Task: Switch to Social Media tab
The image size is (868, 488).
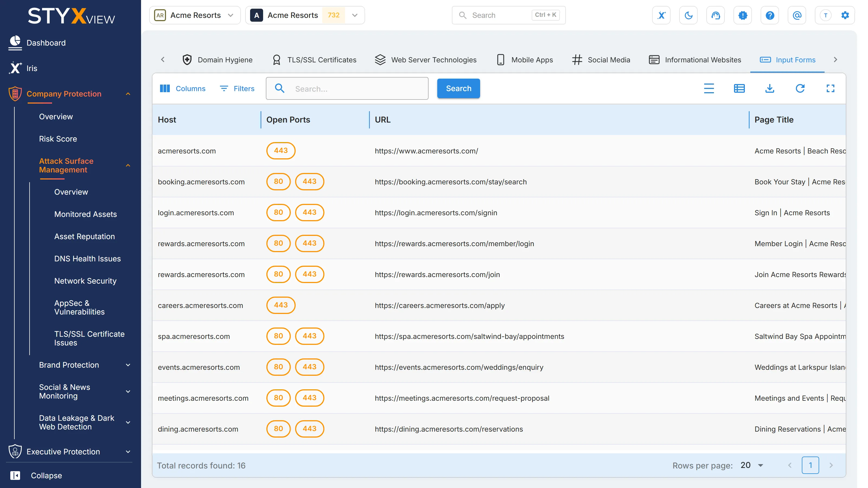Action: (x=601, y=60)
